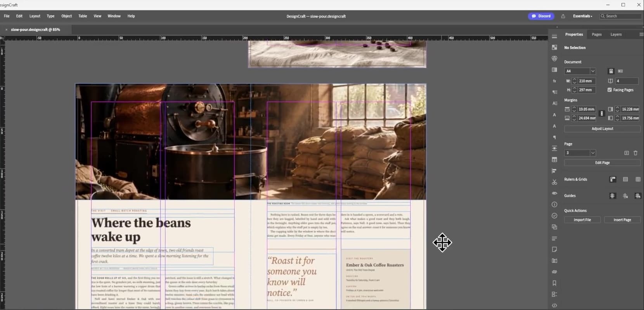The height and width of the screenshot is (310, 644).
Task: Toggle baseline grid visibility button
Action: 625,179
